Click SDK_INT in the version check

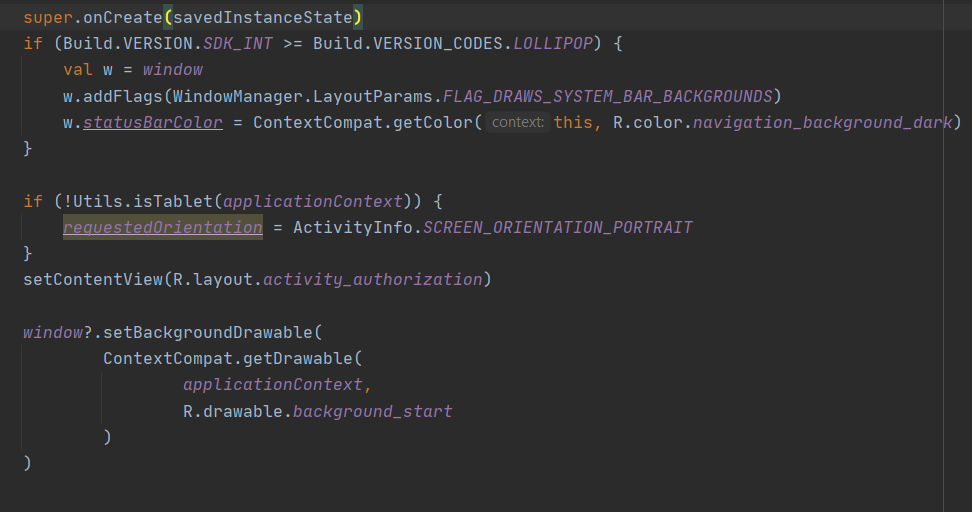tap(238, 43)
